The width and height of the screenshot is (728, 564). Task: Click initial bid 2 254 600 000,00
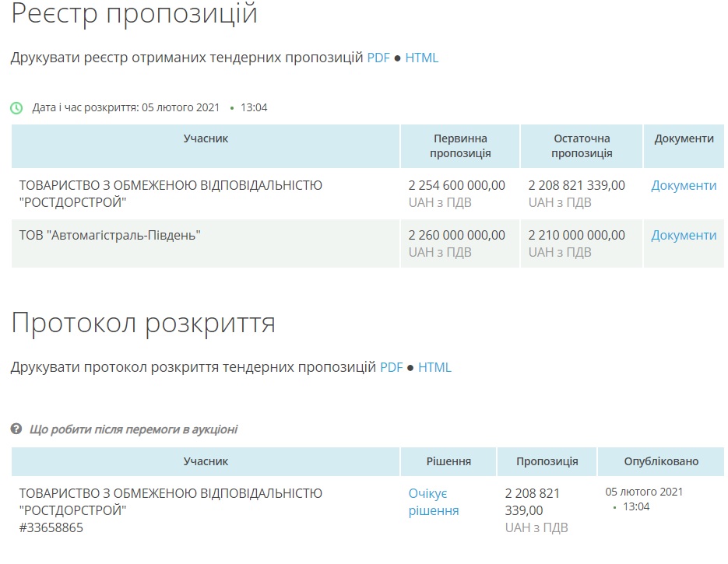click(x=457, y=185)
